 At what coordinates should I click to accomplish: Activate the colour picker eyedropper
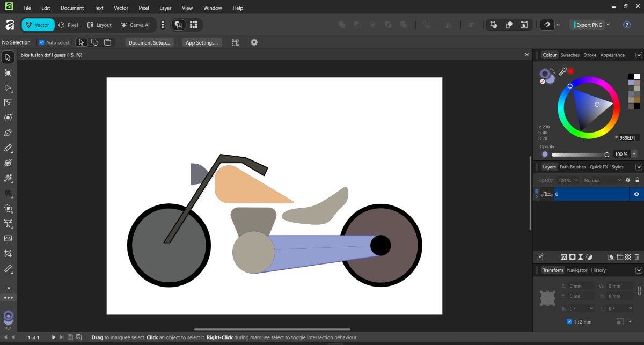[563, 71]
